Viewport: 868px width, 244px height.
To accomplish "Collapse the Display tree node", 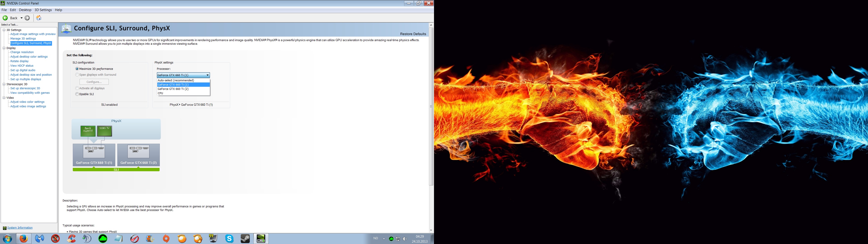I will click(4, 48).
